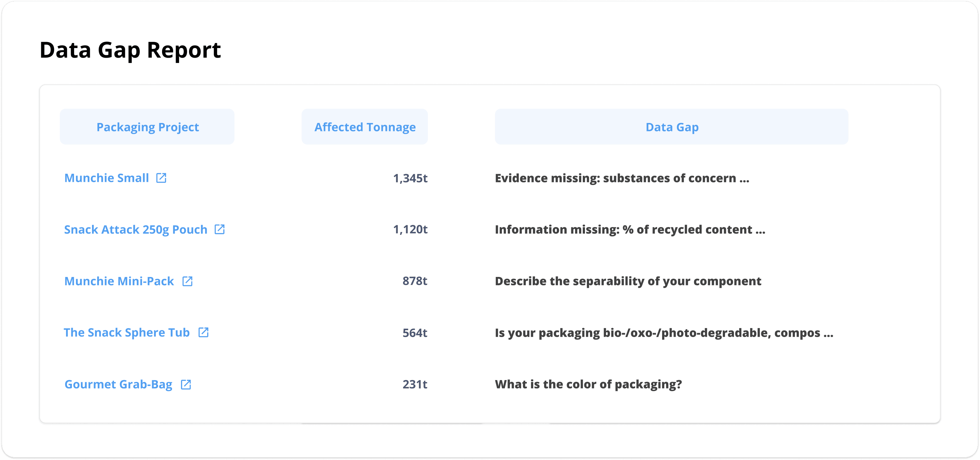Image resolution: width=980 pixels, height=460 pixels.
Task: Click external link icon next to Snack Attack 250g Pouch
Action: pyautogui.click(x=219, y=230)
